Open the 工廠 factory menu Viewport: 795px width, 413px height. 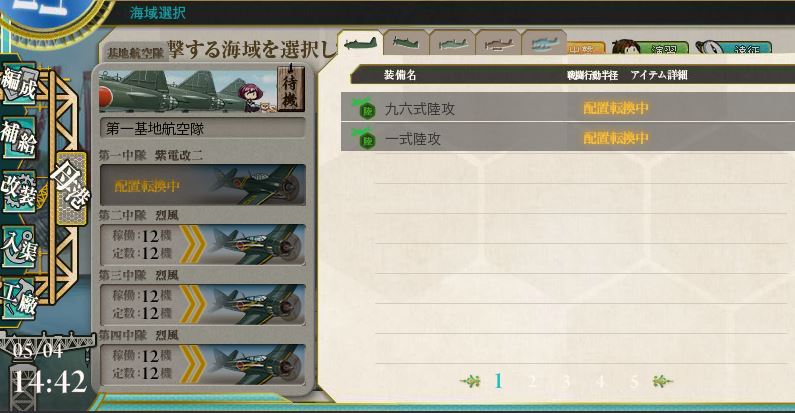pyautogui.click(x=19, y=299)
